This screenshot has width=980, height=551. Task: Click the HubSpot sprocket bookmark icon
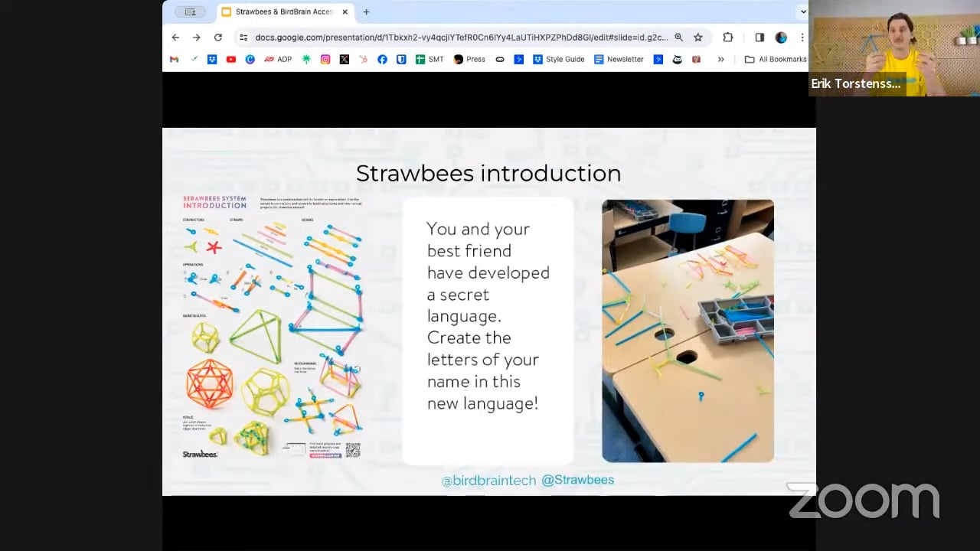tap(363, 59)
